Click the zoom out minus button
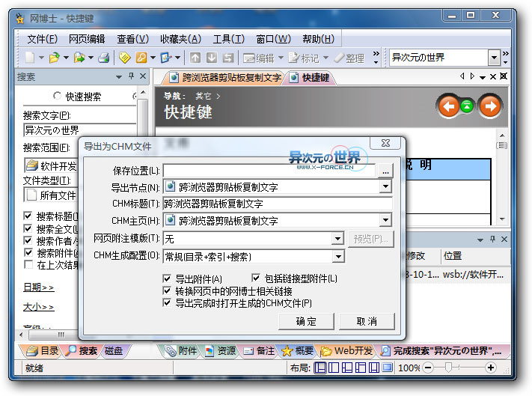The image size is (532, 396). (428, 368)
